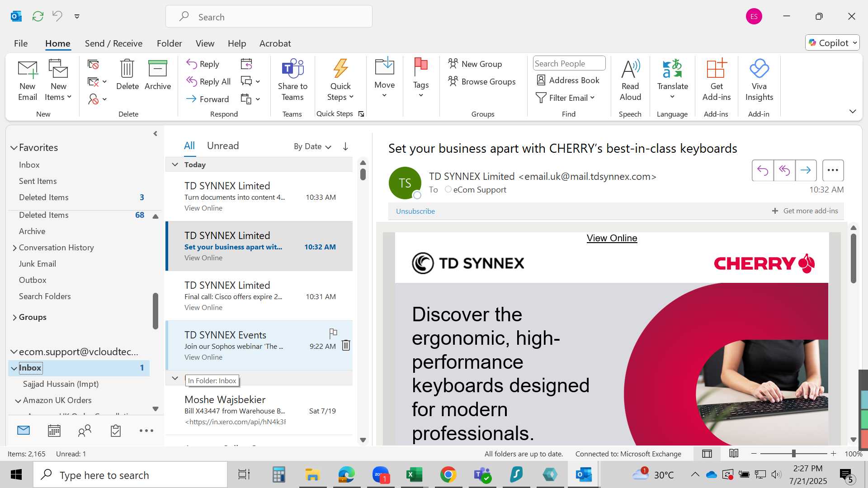The height and width of the screenshot is (488, 868).
Task: Switch to the Folder tab
Action: click(169, 43)
